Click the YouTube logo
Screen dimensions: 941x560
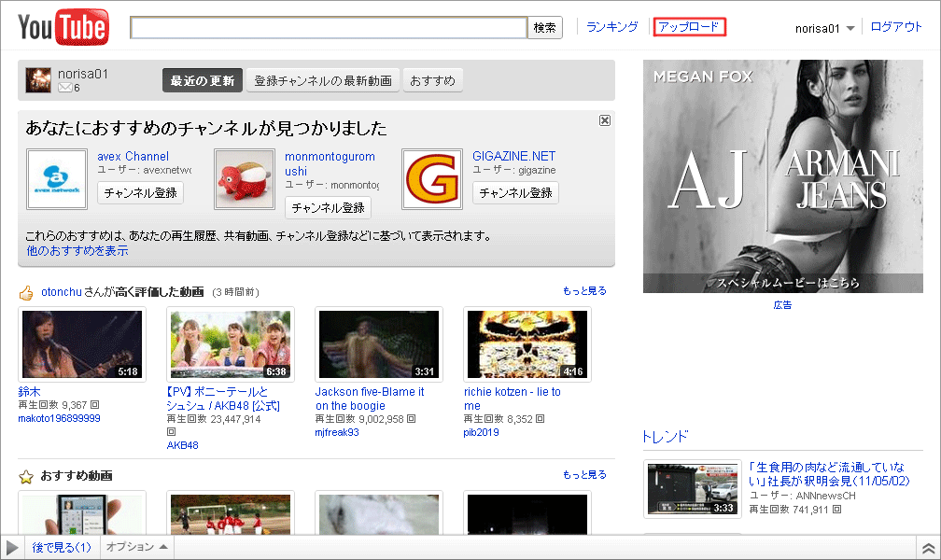(x=63, y=27)
